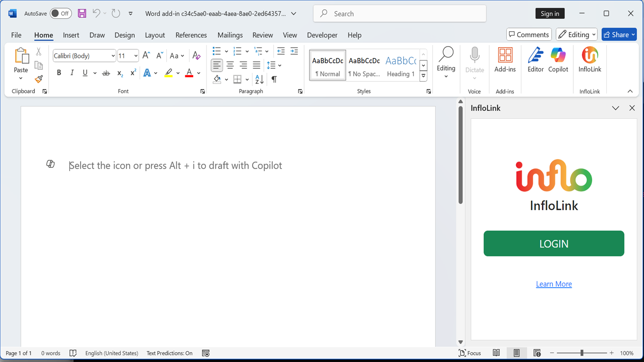Click the proofing book icon in status bar
Screen dimensions: 644x362
tap(73, 353)
